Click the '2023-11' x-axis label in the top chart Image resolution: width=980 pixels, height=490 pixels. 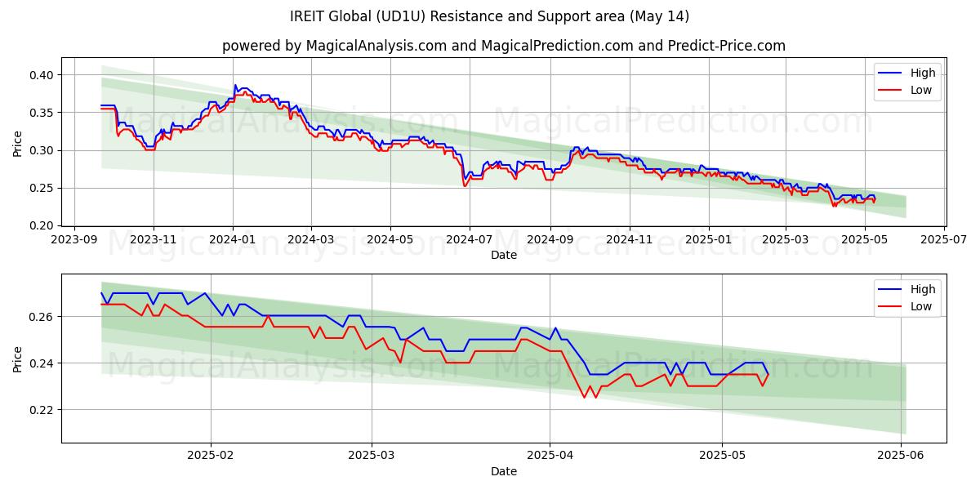(154, 240)
